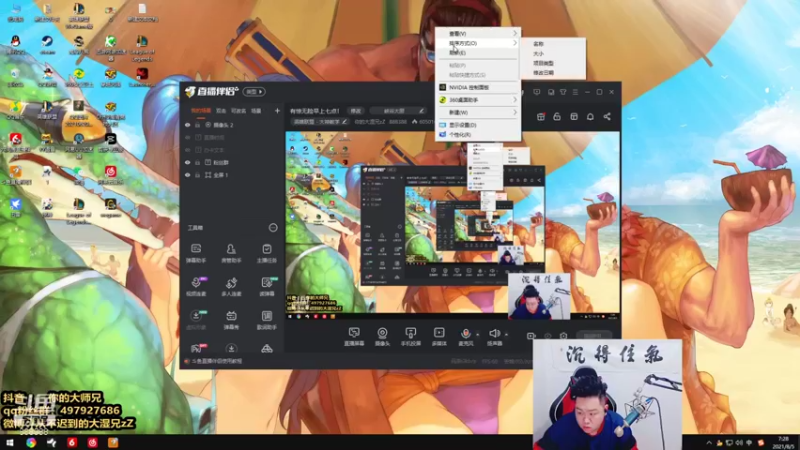The height and width of the screenshot is (450, 800).
Task: Select 刷新(E) in context menu
Action: [x=478, y=53]
